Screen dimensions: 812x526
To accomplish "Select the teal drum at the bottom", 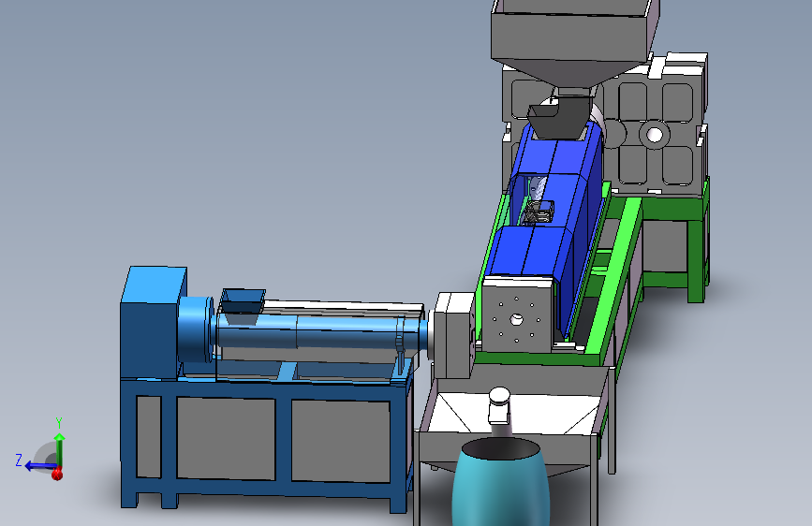I will tap(500, 482).
